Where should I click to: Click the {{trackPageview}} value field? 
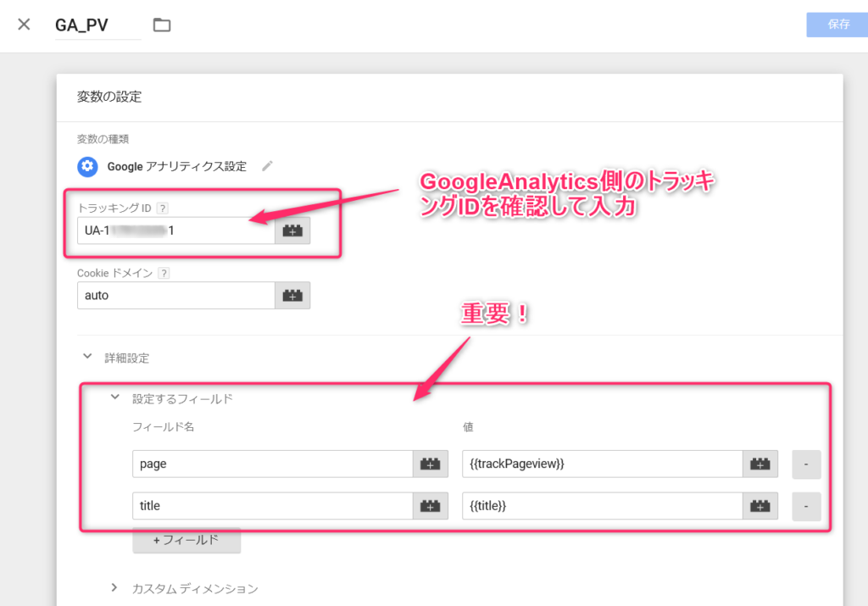pos(603,464)
